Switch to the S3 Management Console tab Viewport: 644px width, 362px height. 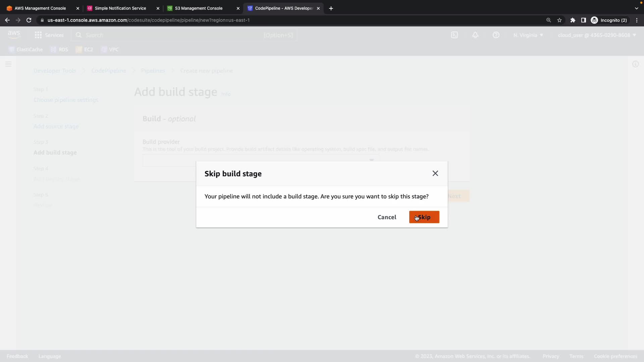pos(199,8)
